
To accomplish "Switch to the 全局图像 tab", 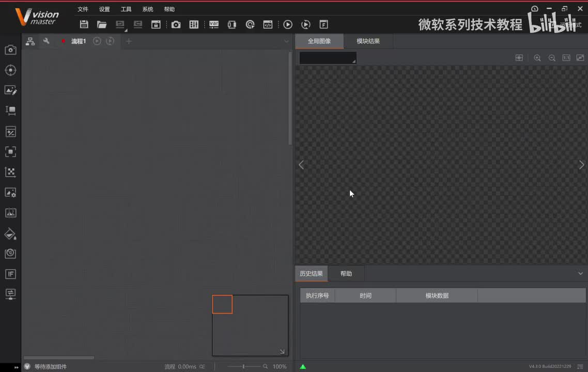I will [x=319, y=41].
